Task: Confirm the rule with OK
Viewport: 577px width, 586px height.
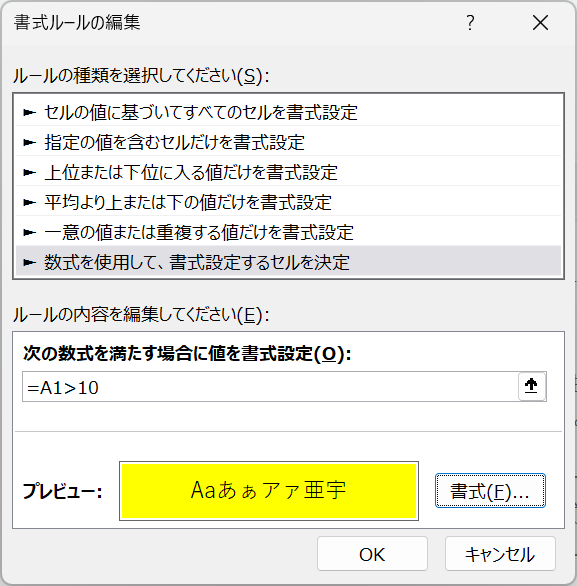Action: (x=372, y=554)
